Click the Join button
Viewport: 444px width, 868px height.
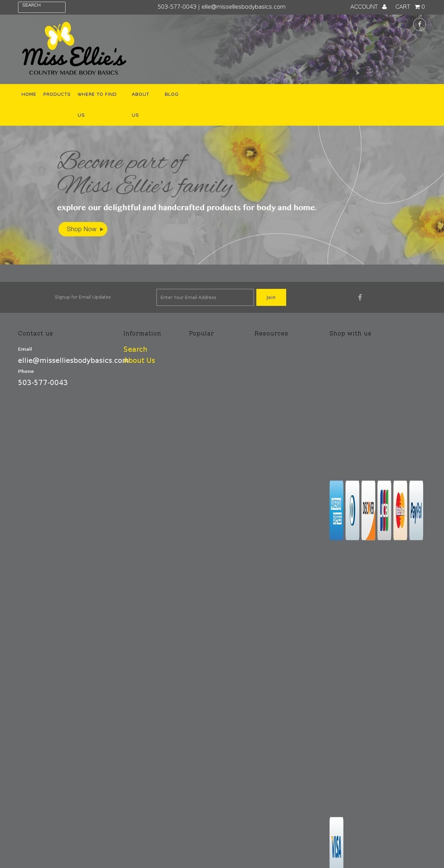[x=271, y=297]
